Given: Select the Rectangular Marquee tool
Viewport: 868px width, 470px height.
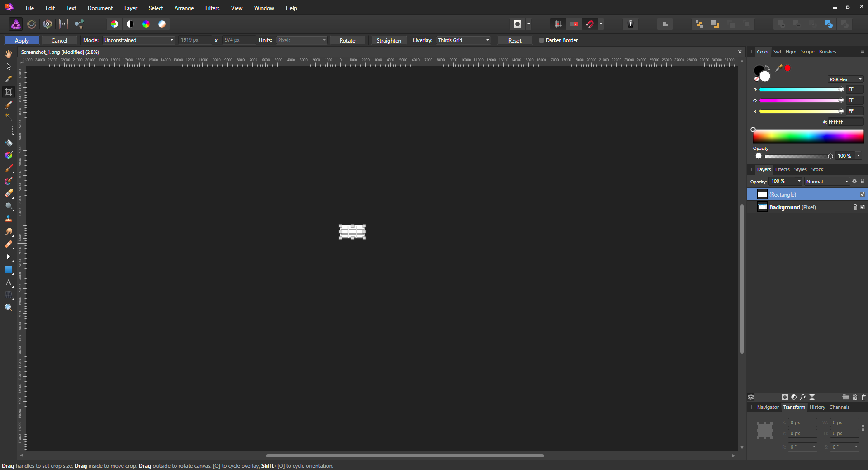Looking at the screenshot, I should pyautogui.click(x=9, y=130).
